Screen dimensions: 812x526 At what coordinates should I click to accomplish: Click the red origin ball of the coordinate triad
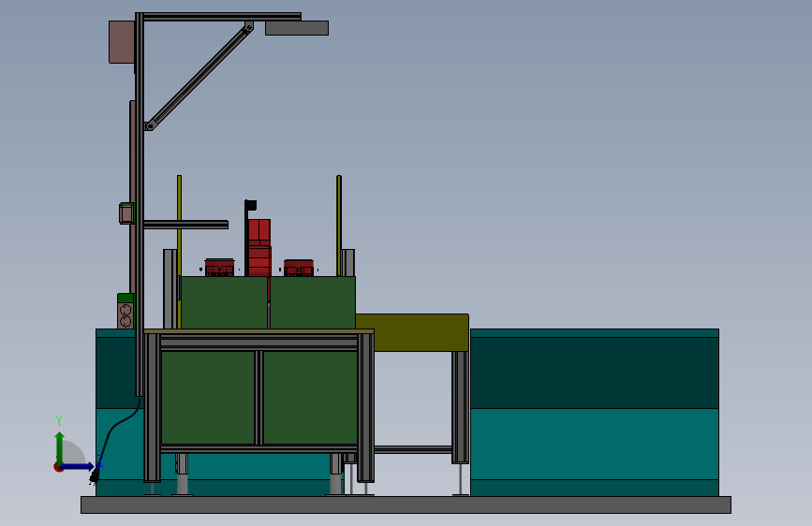coord(58,467)
